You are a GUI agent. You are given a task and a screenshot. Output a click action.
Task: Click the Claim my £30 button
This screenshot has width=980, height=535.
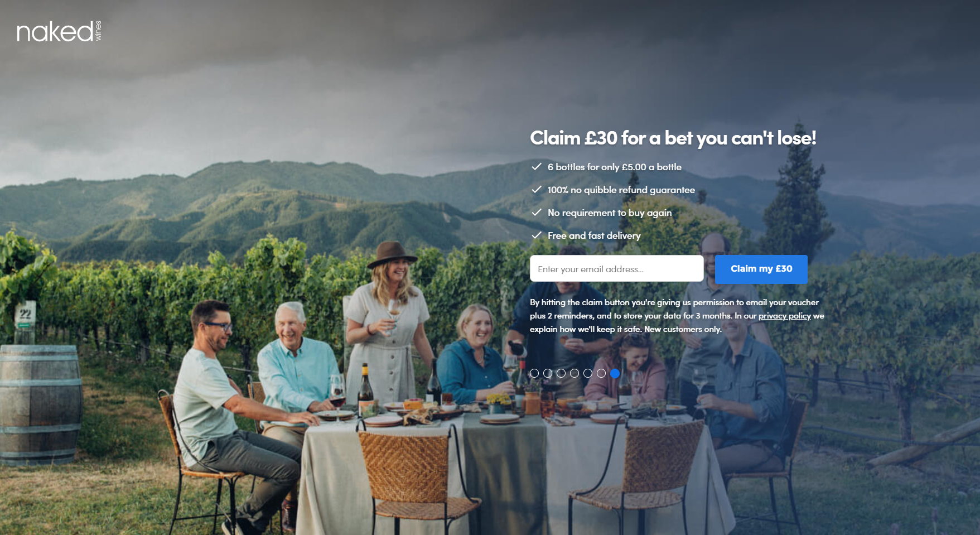click(761, 269)
